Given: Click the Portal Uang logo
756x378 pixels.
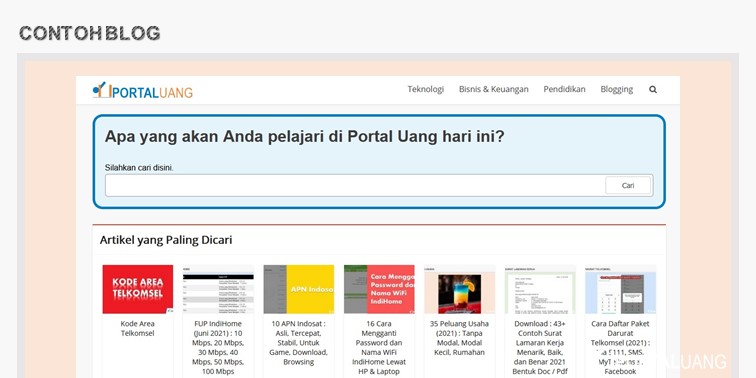Looking at the screenshot, I should click(x=143, y=90).
